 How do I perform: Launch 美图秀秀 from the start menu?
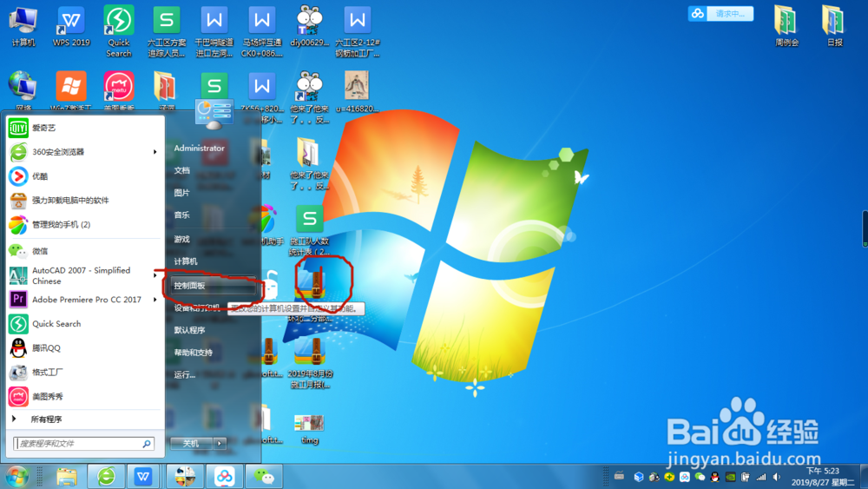pos(85,397)
